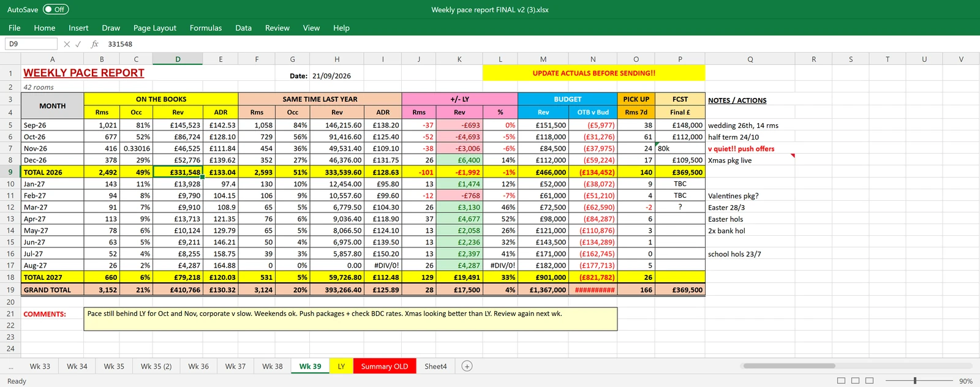Select the Sep-26 month cell
The height and width of the screenshot is (387, 980).
[52, 125]
